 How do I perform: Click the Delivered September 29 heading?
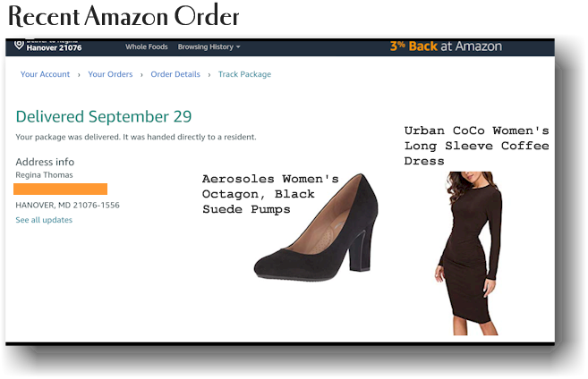(x=104, y=116)
